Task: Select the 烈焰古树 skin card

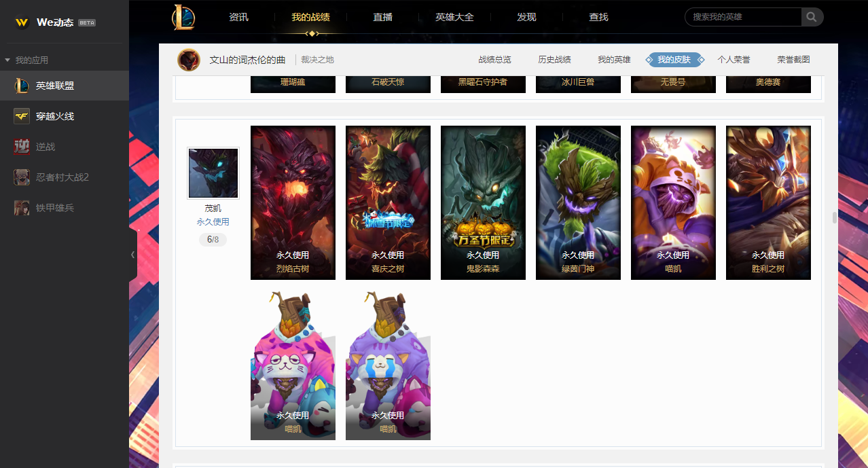Action: 293,202
